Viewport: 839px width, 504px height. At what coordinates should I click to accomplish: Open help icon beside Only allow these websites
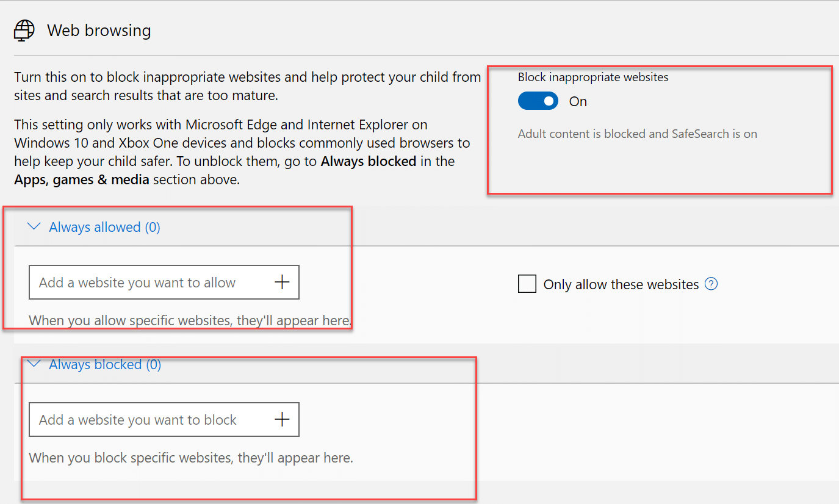click(711, 284)
